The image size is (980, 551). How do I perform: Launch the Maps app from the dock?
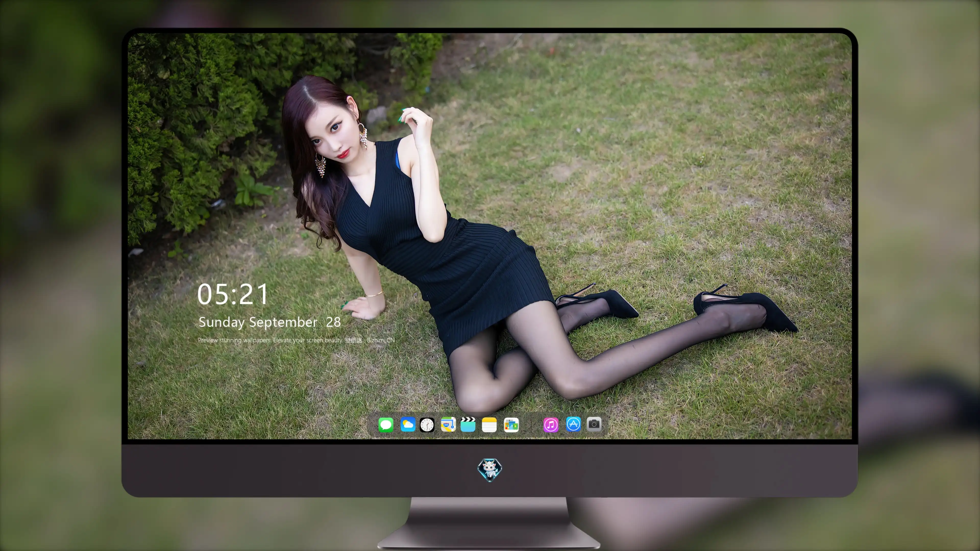pyautogui.click(x=448, y=424)
